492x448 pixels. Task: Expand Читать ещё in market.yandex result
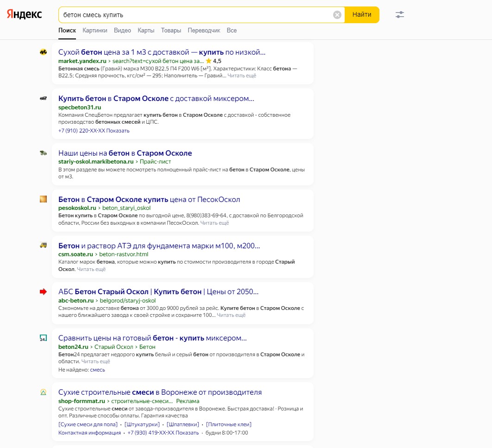coord(242,76)
